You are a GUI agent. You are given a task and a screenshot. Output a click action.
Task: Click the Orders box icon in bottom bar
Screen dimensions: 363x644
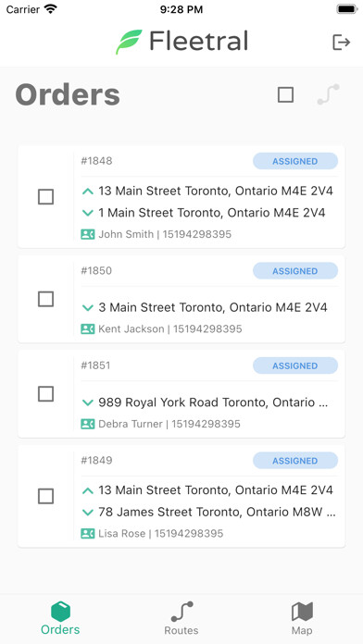[60, 612]
